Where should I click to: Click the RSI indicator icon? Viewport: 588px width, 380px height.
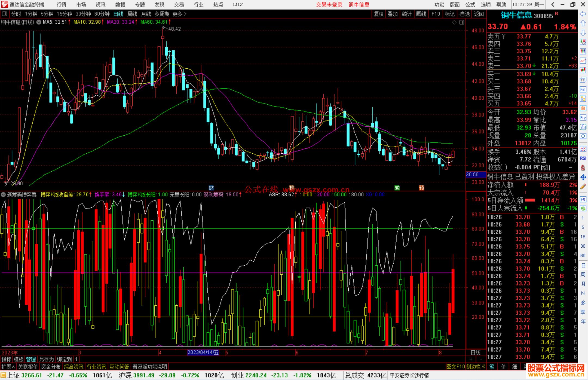click(x=583, y=158)
